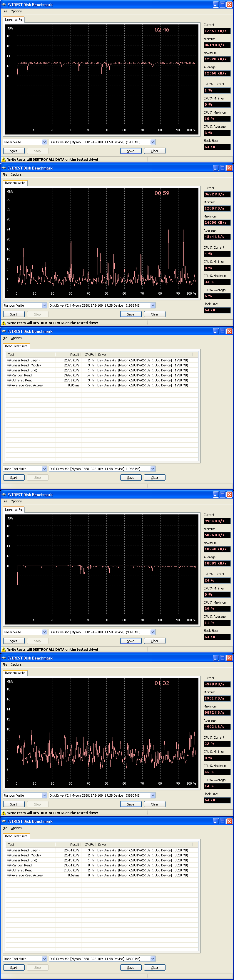This screenshot has width=234, height=980.
Task: Click the EVEREST title bar icon of the 3820 MB Linear Write window
Action: tap(4, 495)
